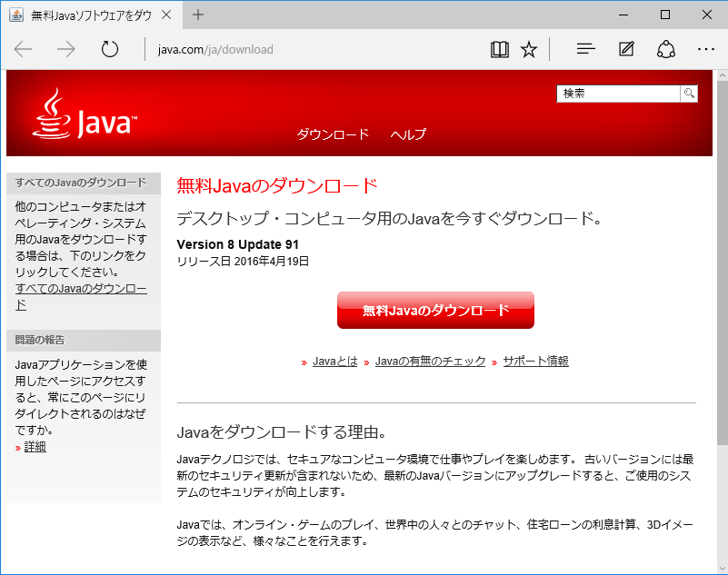
Task: Open Reading view book icon
Action: point(499,49)
